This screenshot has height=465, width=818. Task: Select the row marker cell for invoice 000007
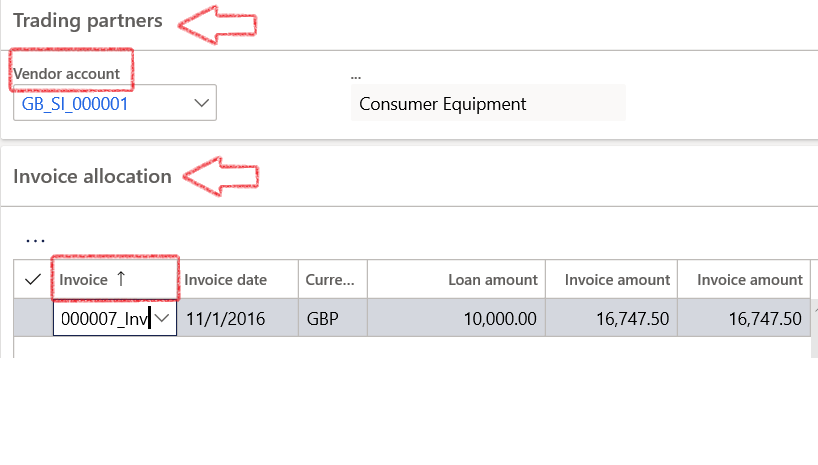33,318
